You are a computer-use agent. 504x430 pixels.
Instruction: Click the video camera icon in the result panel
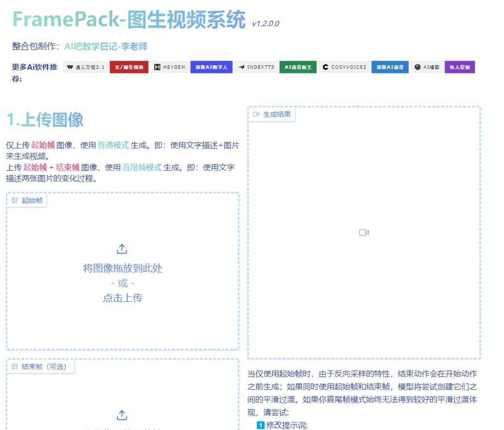pyautogui.click(x=364, y=233)
